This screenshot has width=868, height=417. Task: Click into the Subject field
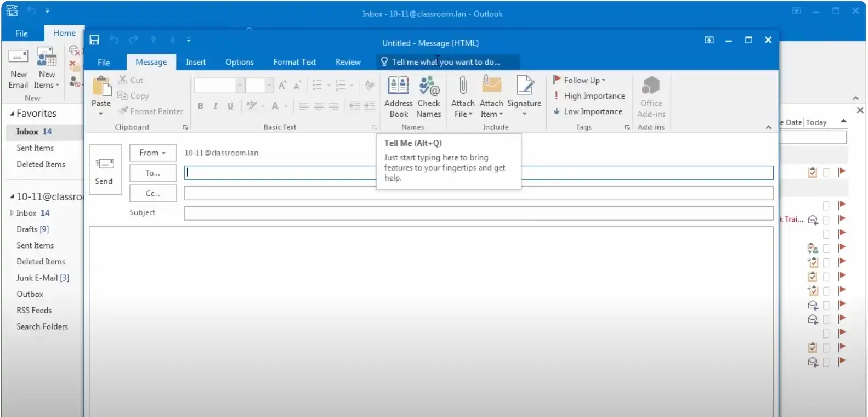pyautogui.click(x=478, y=213)
